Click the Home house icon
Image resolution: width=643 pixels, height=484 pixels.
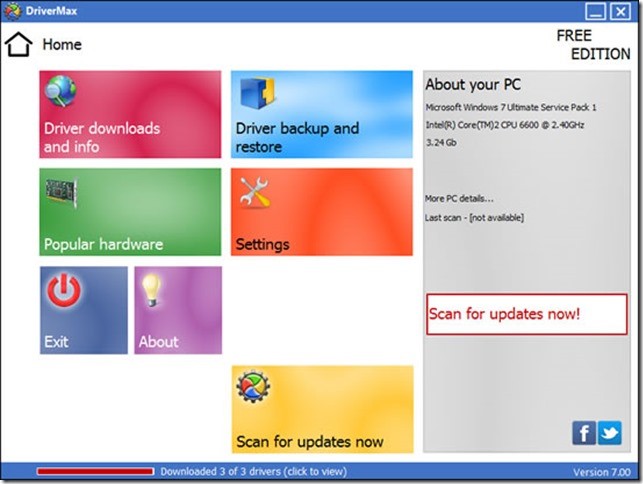[x=19, y=44]
